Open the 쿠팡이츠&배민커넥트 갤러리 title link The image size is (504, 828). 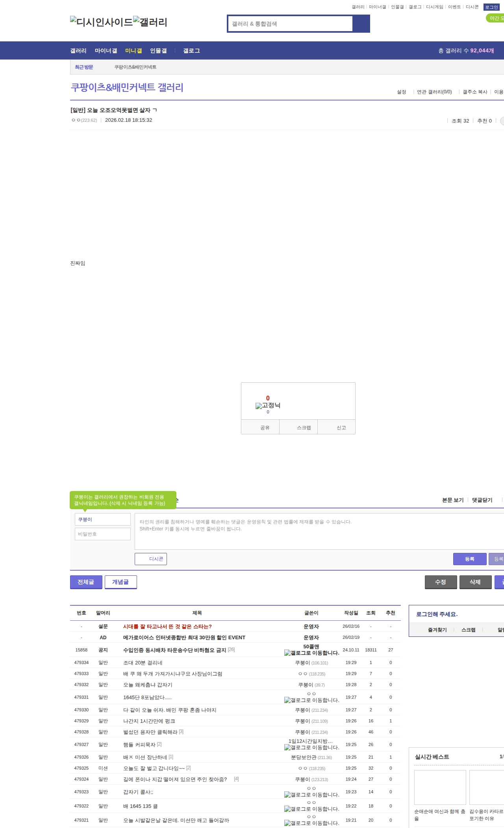(x=127, y=87)
